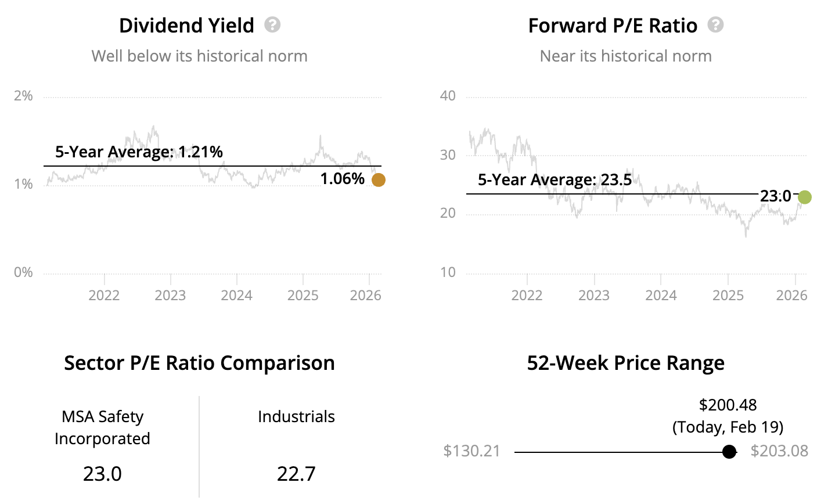The height and width of the screenshot is (504, 828).
Task: Click the 52-week low price $130.21
Action: point(471,451)
